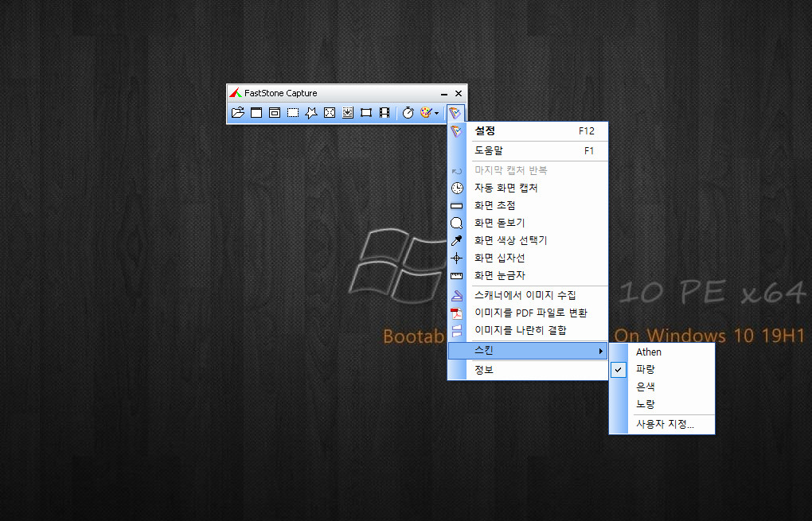This screenshot has height=521, width=812.
Task: Choose 화면 초점 menu item
Action: 529,205
